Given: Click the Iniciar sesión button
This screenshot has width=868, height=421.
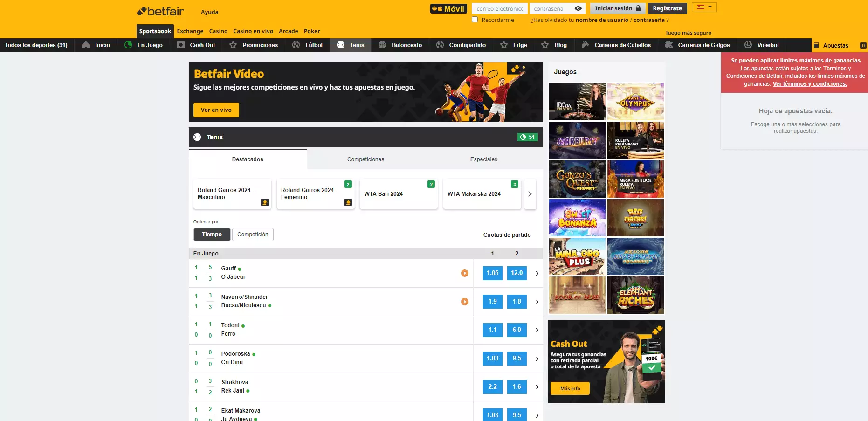Looking at the screenshot, I should point(618,8).
